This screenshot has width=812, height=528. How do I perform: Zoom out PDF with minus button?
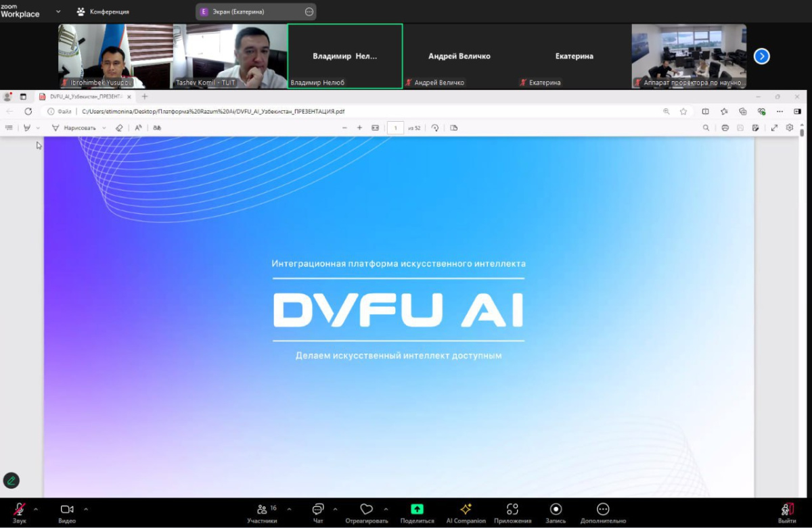click(x=344, y=128)
